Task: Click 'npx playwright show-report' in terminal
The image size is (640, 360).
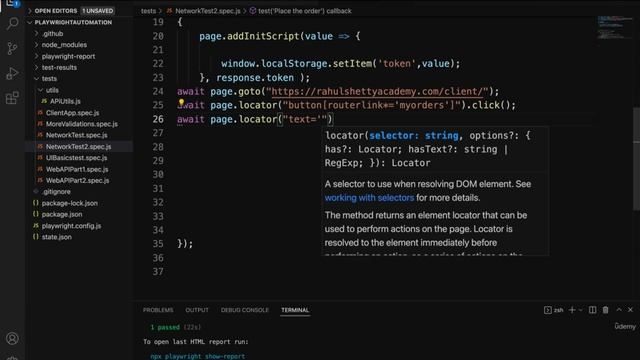Action: click(x=198, y=356)
